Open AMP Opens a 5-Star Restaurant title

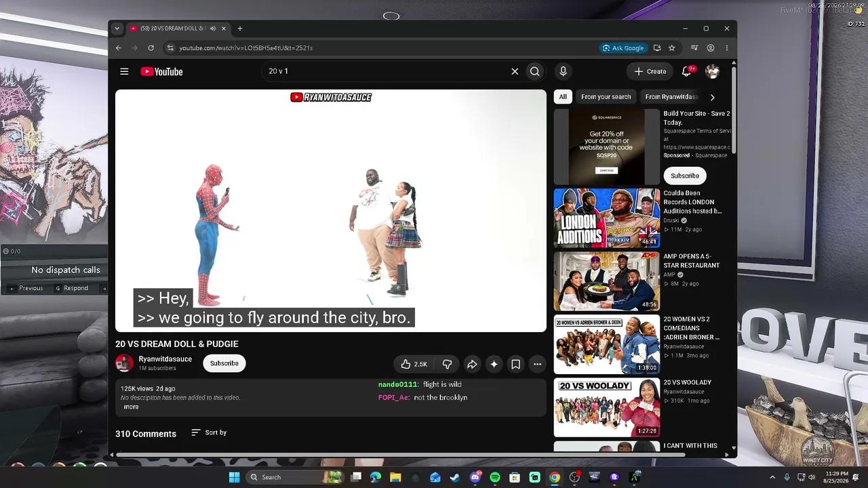coord(692,261)
